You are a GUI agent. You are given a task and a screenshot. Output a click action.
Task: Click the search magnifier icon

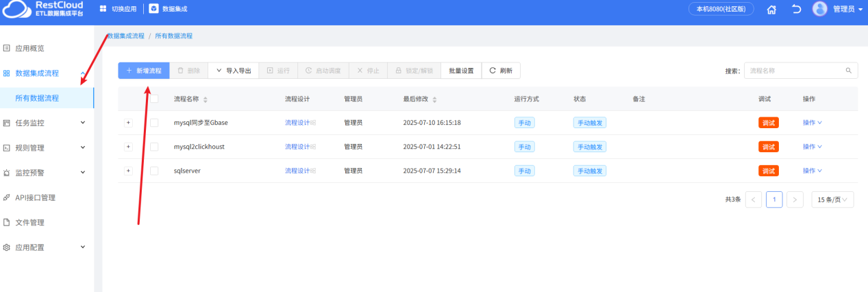(x=848, y=71)
